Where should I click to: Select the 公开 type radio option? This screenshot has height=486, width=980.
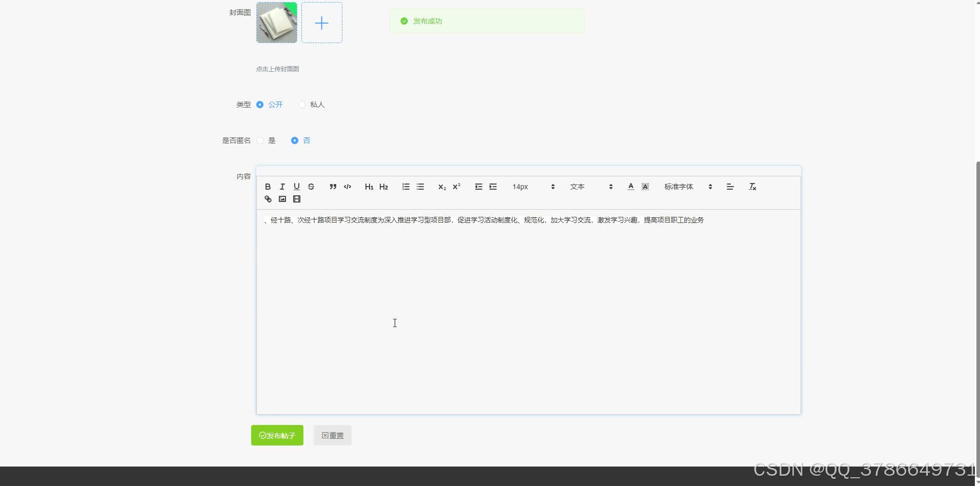(x=270, y=105)
